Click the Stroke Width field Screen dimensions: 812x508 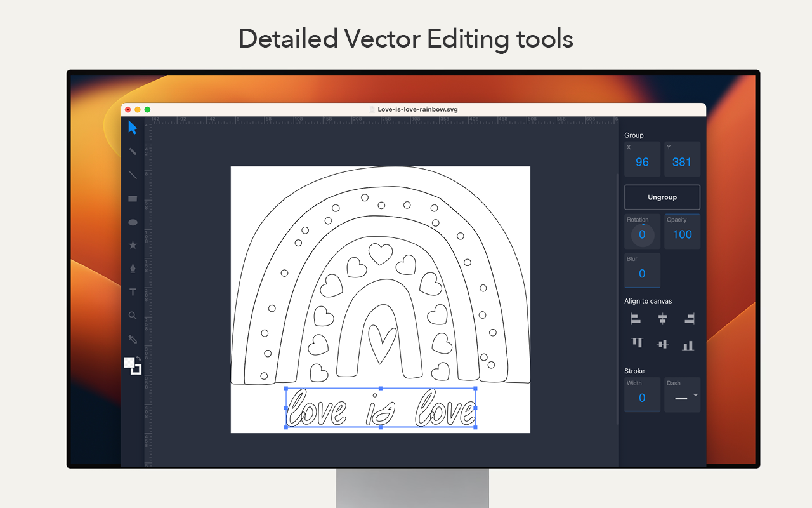point(643,395)
